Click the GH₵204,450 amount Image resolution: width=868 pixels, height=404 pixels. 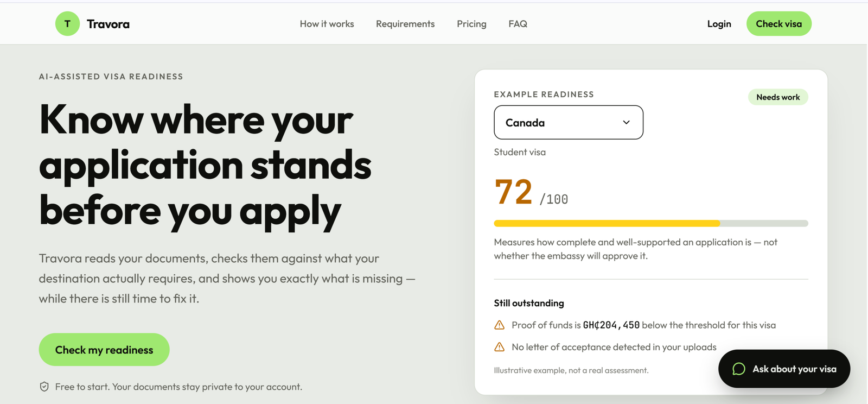[x=611, y=325]
